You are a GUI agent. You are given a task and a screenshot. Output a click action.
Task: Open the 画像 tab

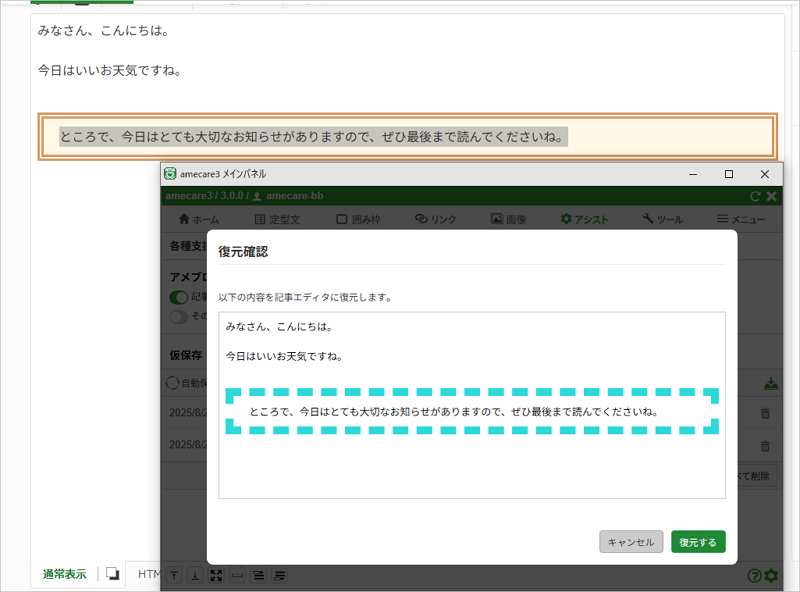(x=509, y=219)
